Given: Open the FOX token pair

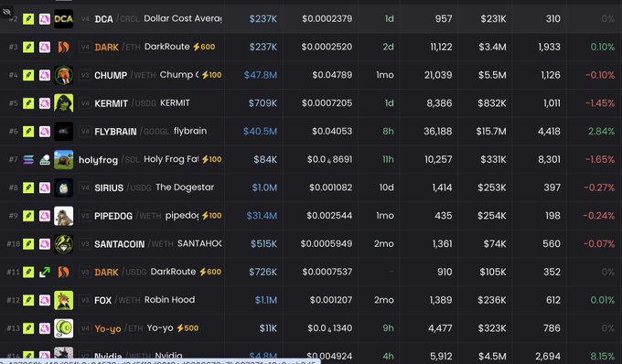Looking at the screenshot, I should tap(117, 300).
